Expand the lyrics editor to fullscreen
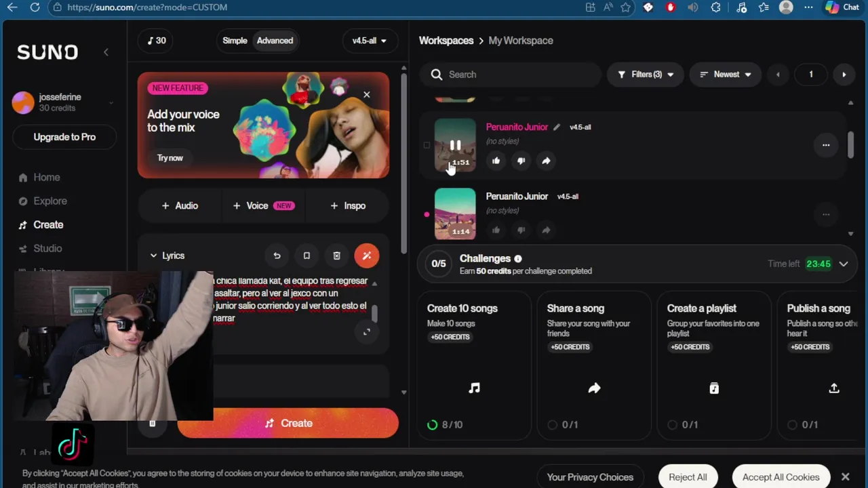 (x=367, y=331)
